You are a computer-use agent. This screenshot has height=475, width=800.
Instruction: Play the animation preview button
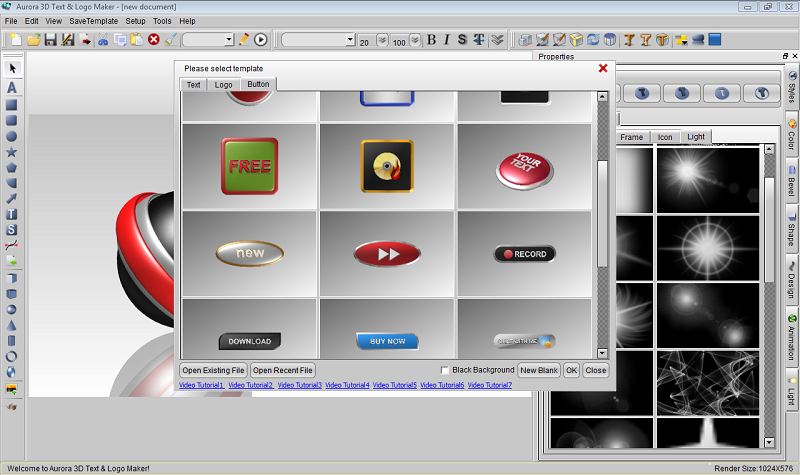pos(260,39)
